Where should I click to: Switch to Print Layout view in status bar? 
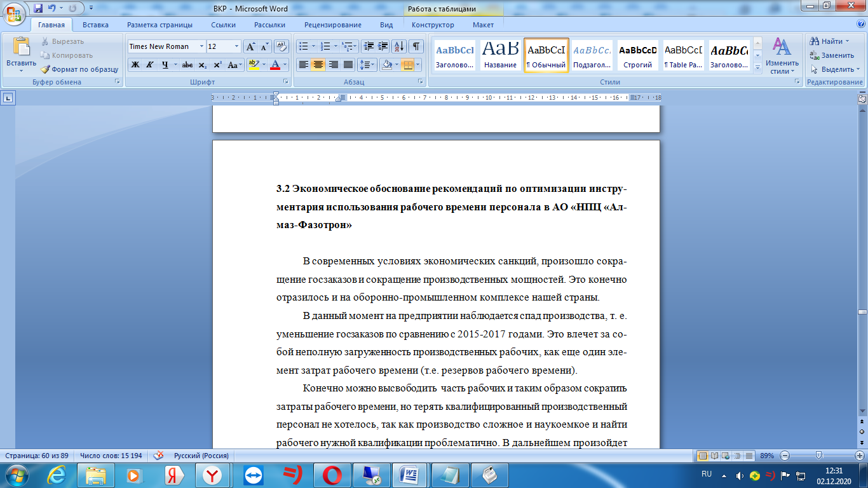click(703, 456)
